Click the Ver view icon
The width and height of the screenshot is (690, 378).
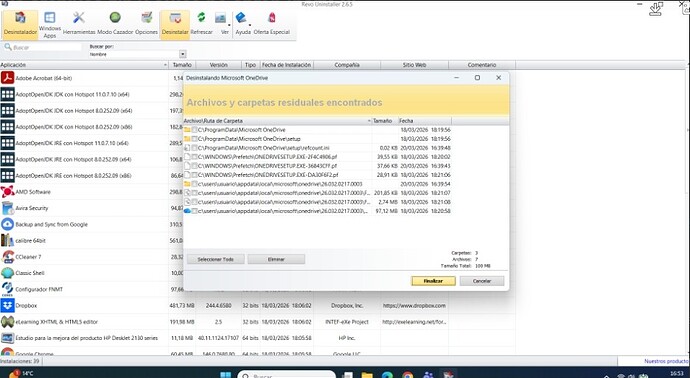220,18
